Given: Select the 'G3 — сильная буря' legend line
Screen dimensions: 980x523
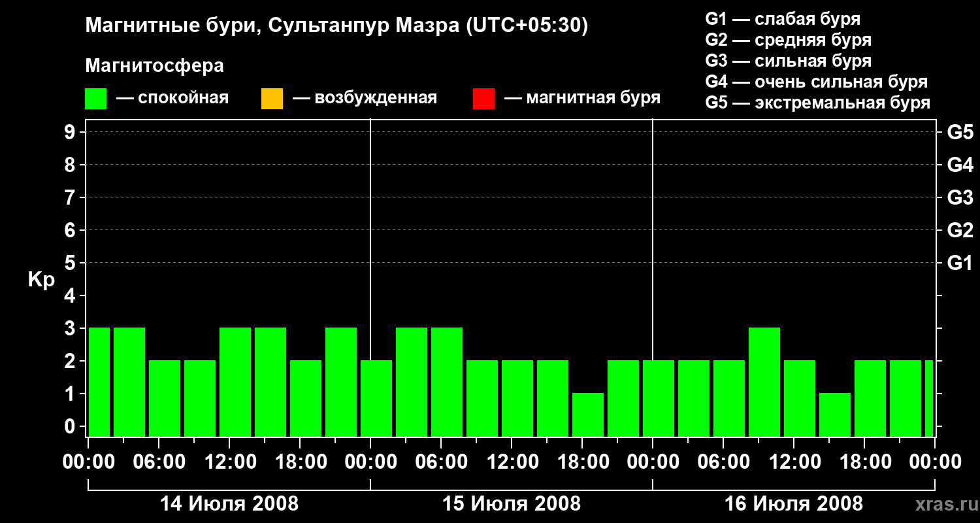Looking at the screenshot, I should point(789,61).
